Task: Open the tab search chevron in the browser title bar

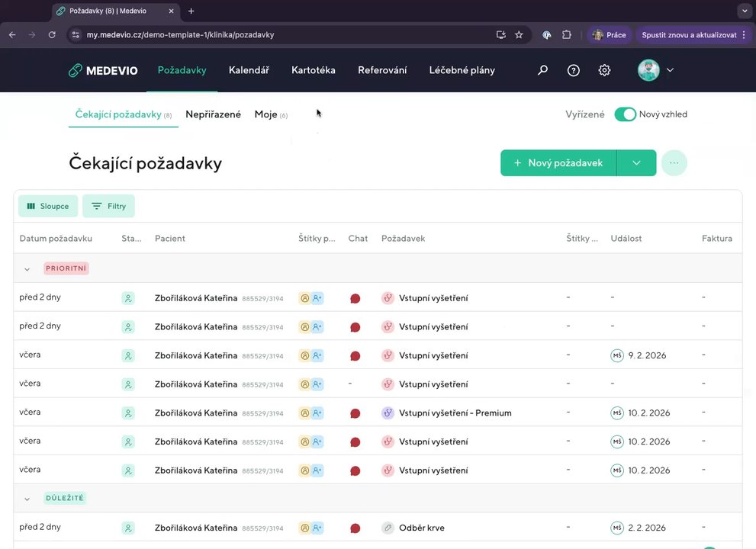Action: click(x=745, y=11)
